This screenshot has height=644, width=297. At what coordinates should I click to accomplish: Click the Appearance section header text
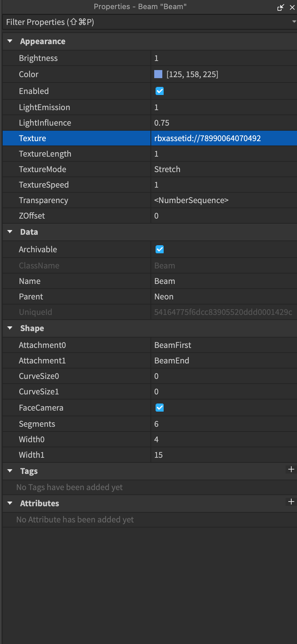pos(43,41)
